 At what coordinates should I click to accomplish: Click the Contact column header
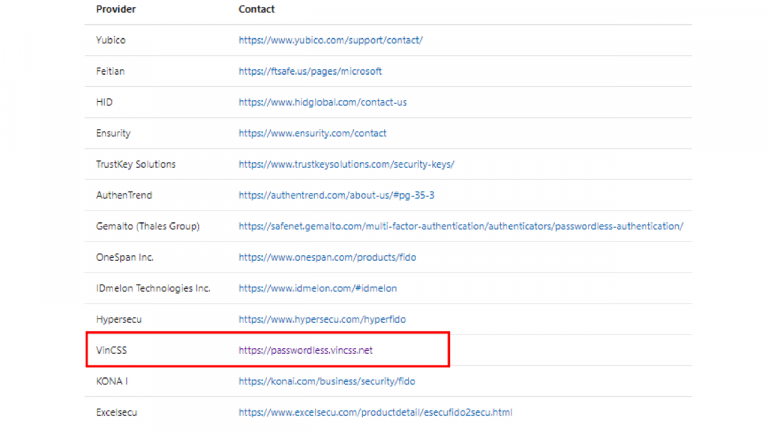[256, 9]
